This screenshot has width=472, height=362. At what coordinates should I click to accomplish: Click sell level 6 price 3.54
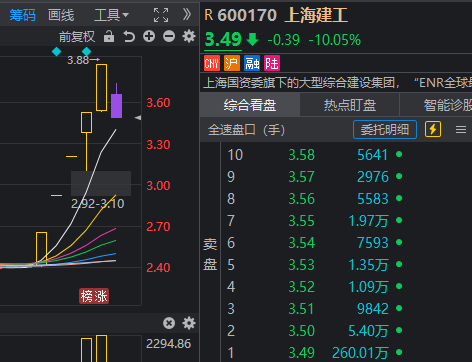pyautogui.click(x=301, y=243)
